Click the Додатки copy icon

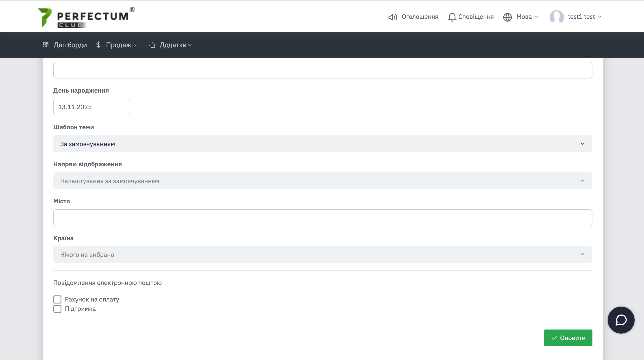coord(152,45)
